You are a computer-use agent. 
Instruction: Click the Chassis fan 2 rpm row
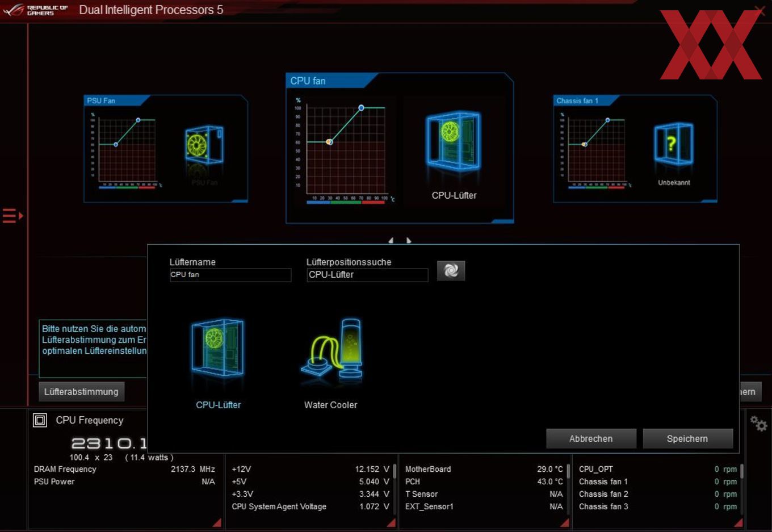click(x=658, y=494)
